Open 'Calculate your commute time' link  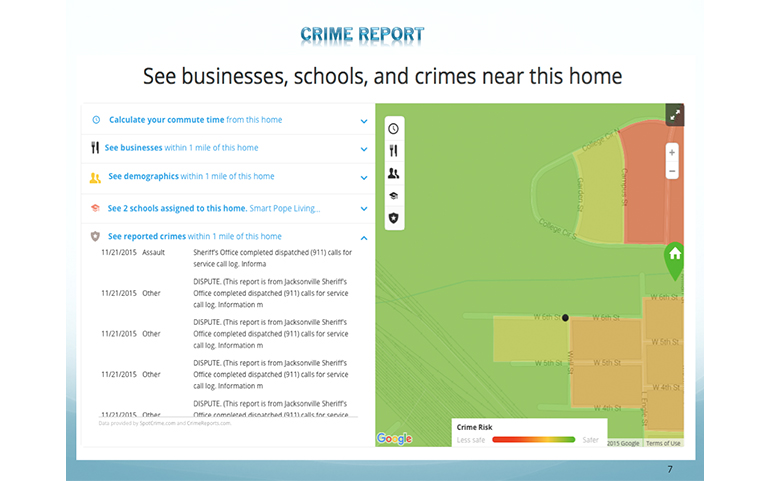pyautogui.click(x=168, y=120)
